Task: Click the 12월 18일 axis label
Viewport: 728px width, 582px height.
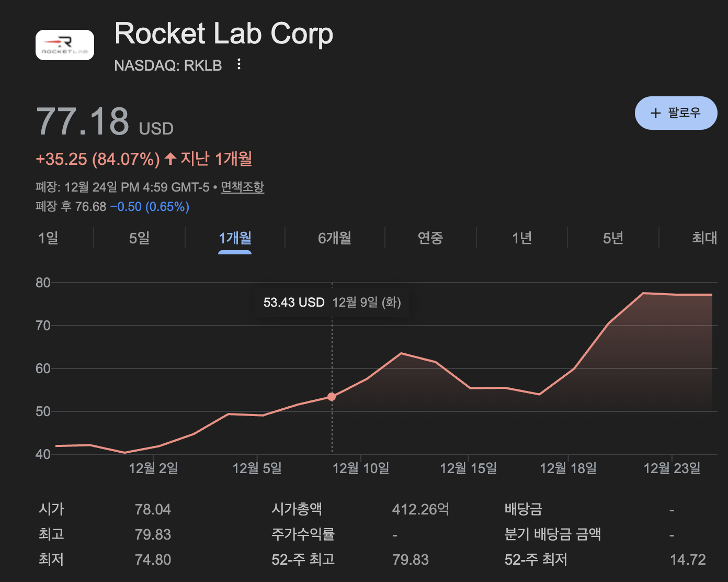Action: click(568, 468)
